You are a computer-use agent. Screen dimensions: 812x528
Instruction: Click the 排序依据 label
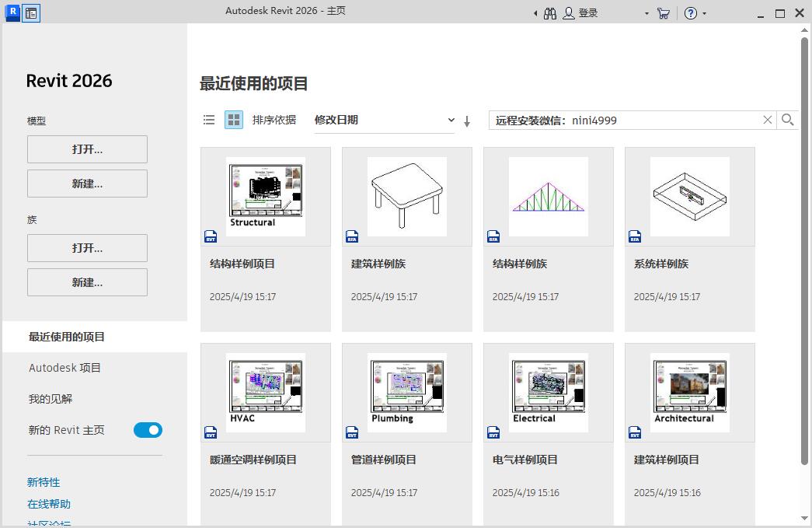point(274,121)
